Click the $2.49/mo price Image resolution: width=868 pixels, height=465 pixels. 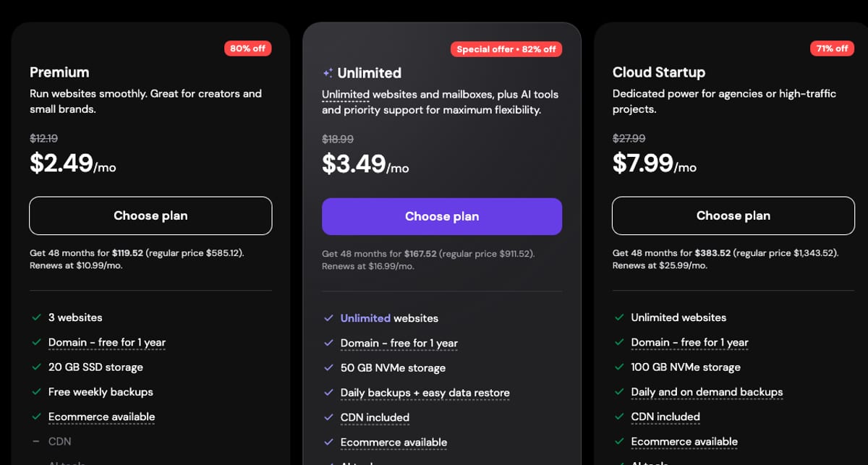tap(72, 163)
